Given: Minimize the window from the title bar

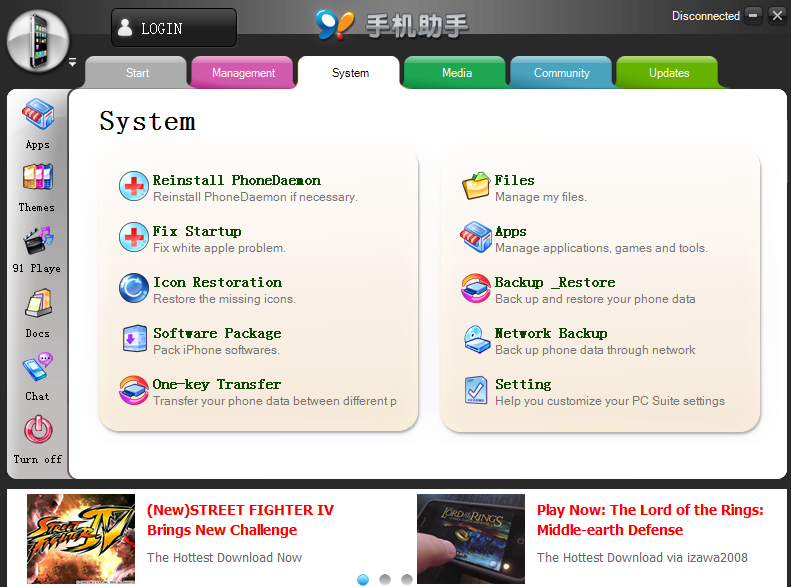Looking at the screenshot, I should click(753, 16).
